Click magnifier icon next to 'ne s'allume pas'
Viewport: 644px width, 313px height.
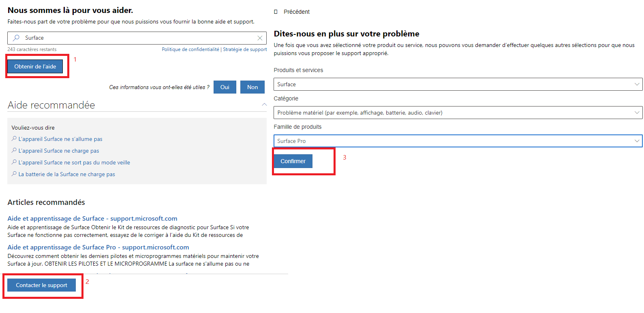tap(14, 138)
